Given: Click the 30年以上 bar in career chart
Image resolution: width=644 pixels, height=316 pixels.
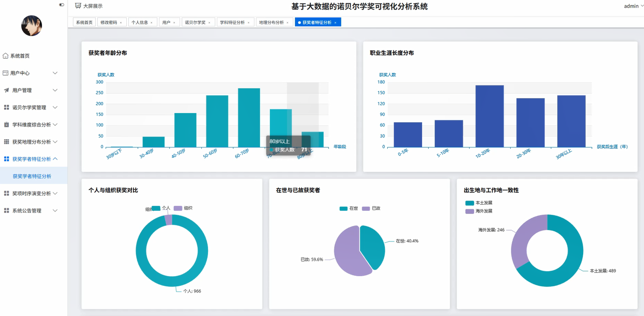Looking at the screenshot, I should (571, 121).
